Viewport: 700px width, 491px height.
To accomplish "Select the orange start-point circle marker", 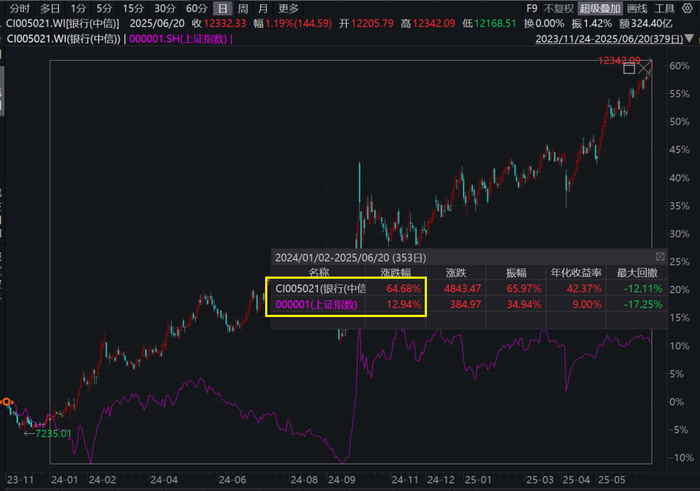I will pos(6,402).
